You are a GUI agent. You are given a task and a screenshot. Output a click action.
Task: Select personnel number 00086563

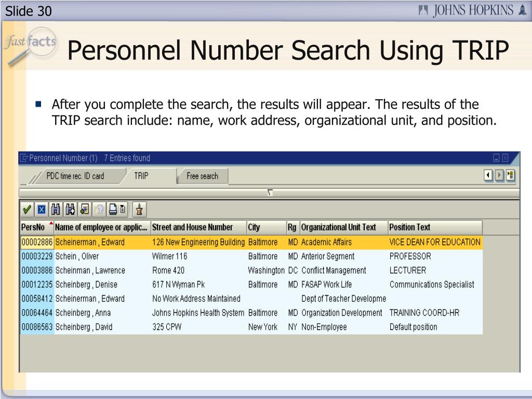pos(37,327)
